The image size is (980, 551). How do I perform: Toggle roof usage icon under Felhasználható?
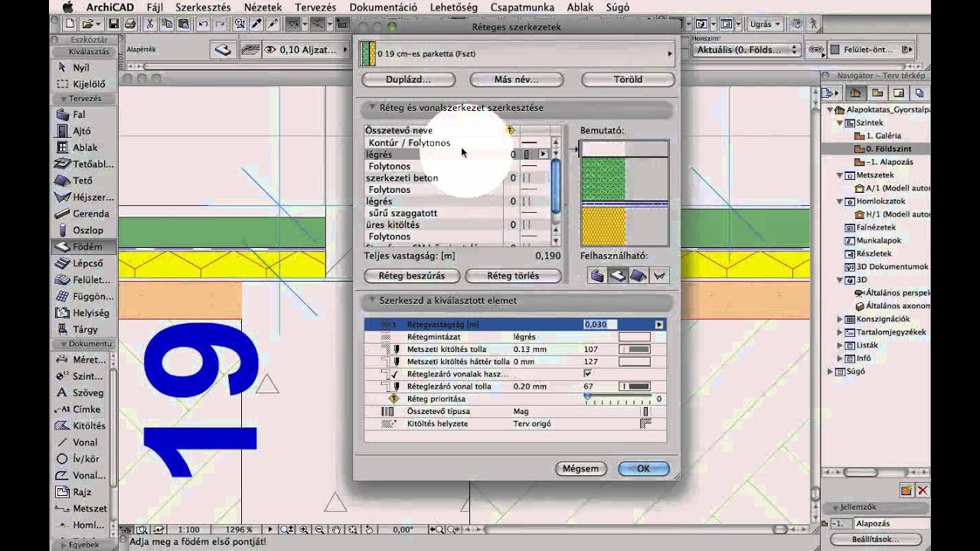638,275
